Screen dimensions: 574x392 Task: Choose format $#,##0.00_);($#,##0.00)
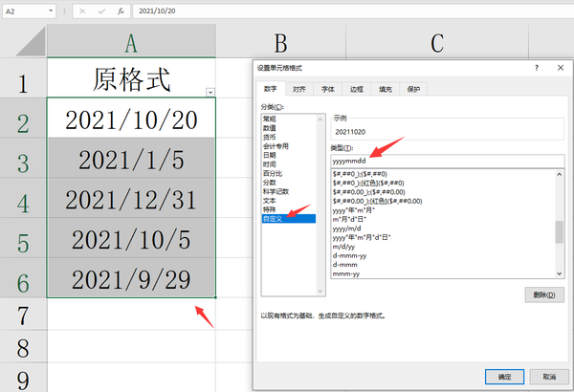point(443,192)
